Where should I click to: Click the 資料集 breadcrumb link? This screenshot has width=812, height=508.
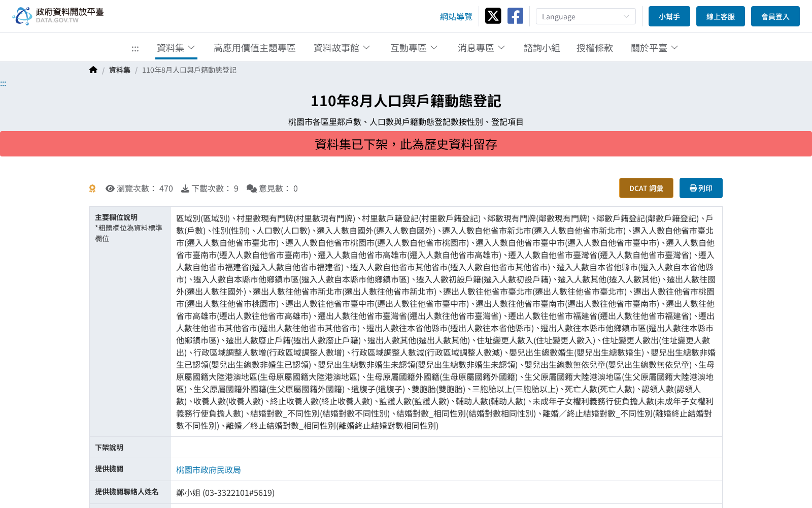click(x=120, y=70)
